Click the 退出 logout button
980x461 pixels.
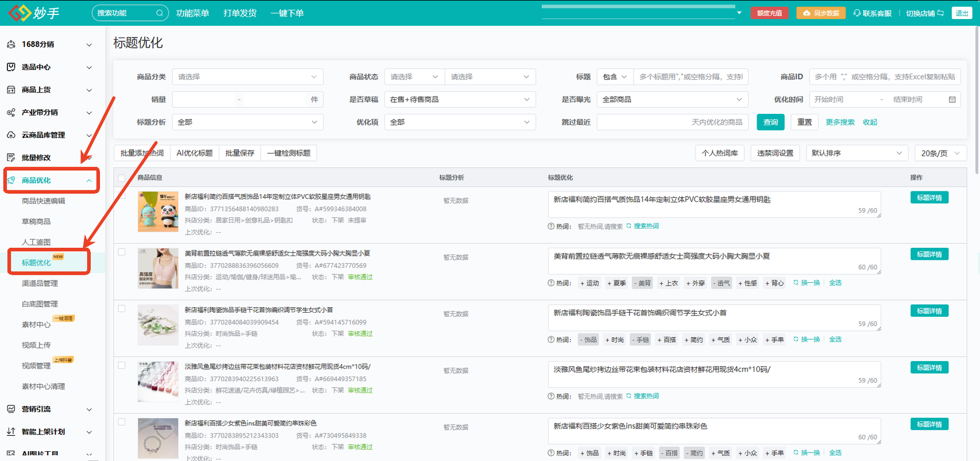tap(962, 13)
